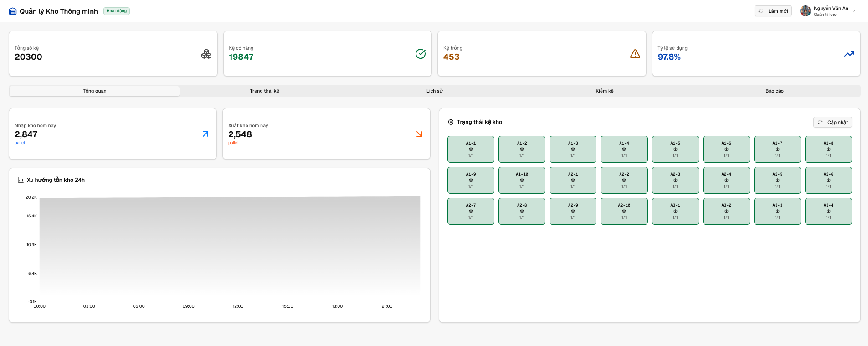Click the orange down-right arrow in Xuất kho
868x346 pixels.
pos(419,134)
